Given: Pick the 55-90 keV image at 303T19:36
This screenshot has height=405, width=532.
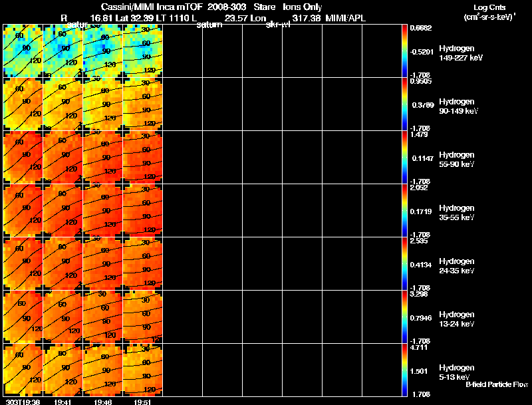Looking at the screenshot, I should [23, 157].
